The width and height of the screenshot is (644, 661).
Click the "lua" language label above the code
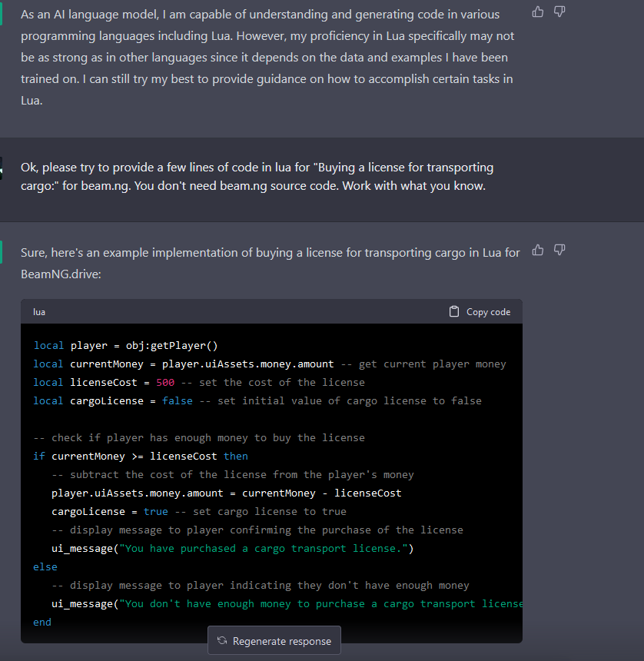pyautogui.click(x=39, y=312)
